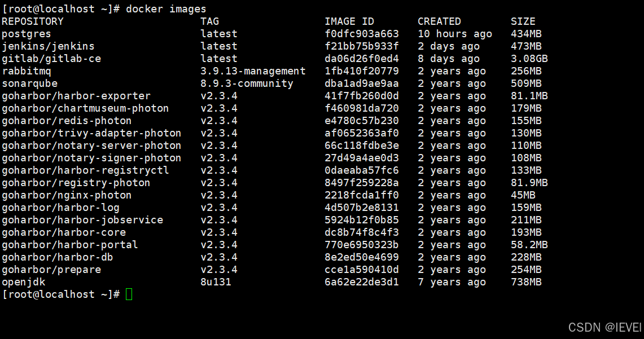Click image ID '27d49a4ae0d3'

(x=362, y=158)
